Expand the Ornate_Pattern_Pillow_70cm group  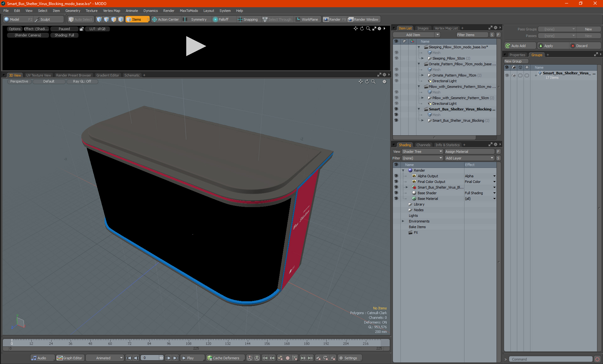coord(423,75)
